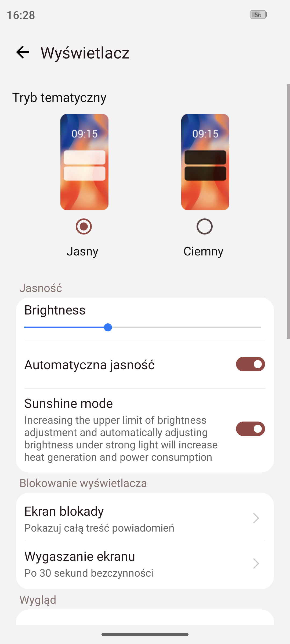This screenshot has height=644, width=290.
Task: Tap the Automatyczna jasność label
Action: 89,365
